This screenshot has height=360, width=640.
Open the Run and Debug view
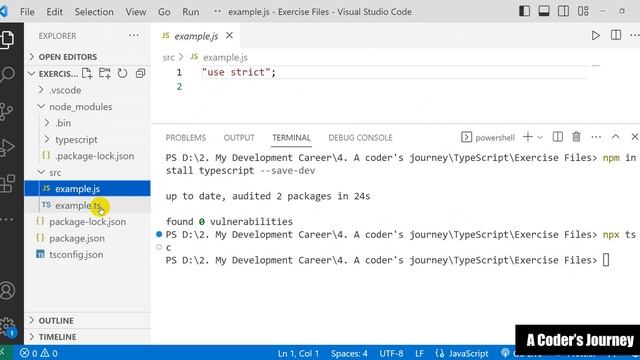click(7, 147)
